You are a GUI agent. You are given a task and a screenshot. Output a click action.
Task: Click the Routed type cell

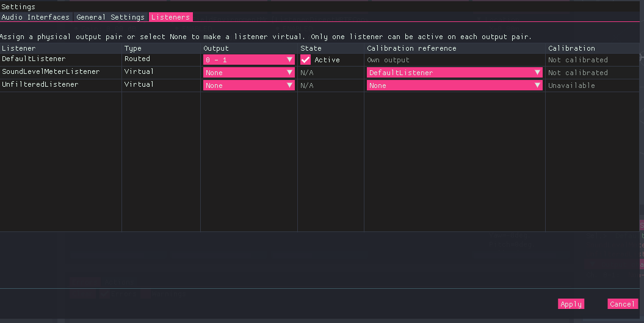(137, 59)
